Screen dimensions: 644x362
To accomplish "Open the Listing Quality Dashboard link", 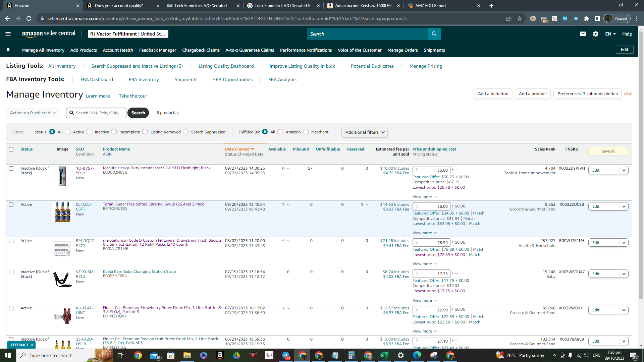I will pyautogui.click(x=226, y=66).
